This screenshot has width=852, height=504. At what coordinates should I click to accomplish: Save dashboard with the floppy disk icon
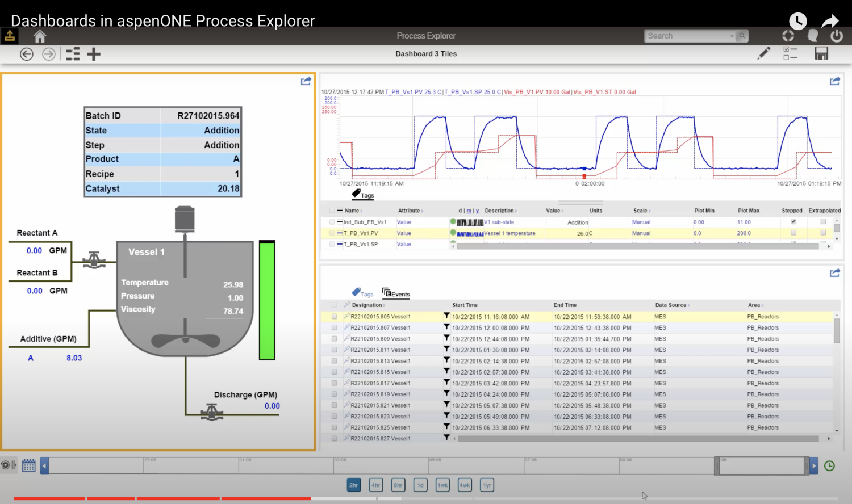coord(821,53)
